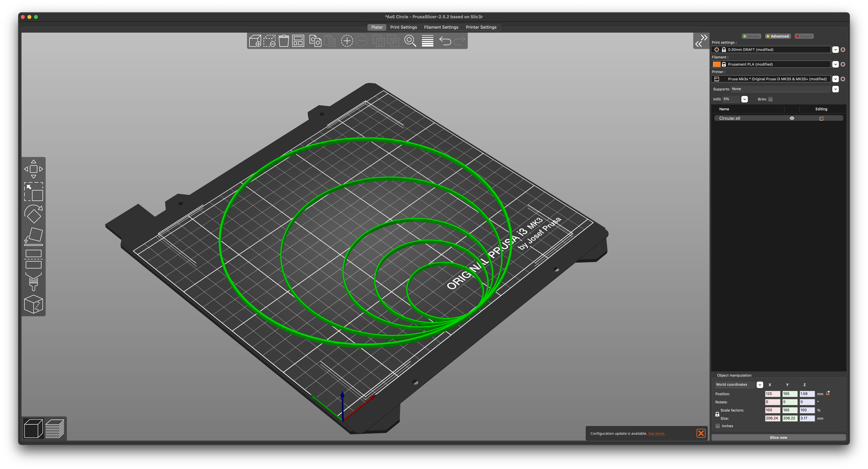Screen dimensions: 868x469
Task: Click the Size Y field showing 206.22
Action: pos(790,418)
